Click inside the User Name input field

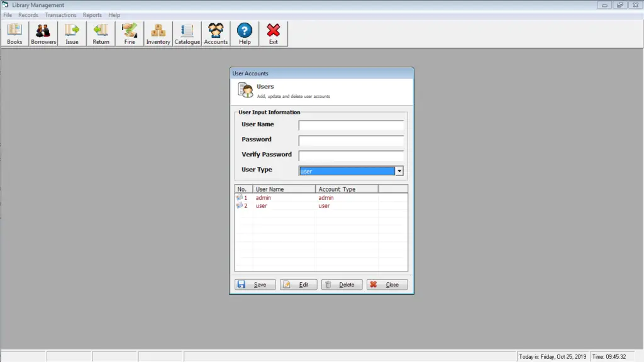click(350, 125)
